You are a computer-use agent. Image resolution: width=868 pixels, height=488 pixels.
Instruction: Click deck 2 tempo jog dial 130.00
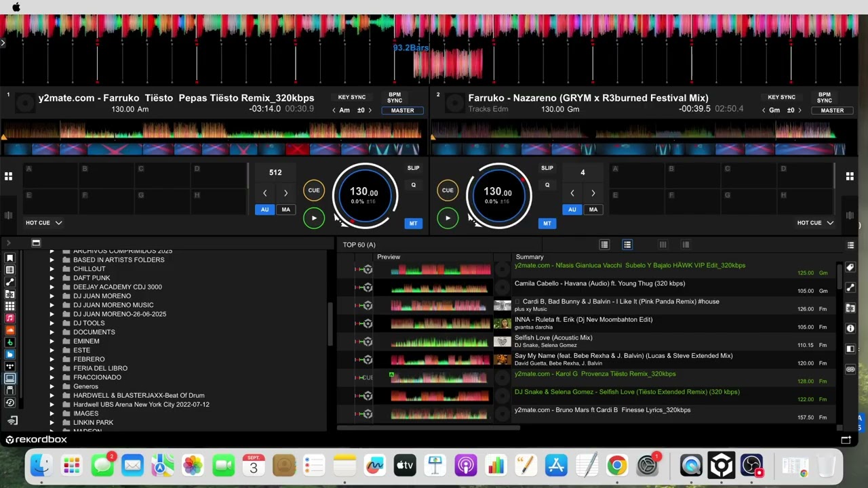point(498,195)
